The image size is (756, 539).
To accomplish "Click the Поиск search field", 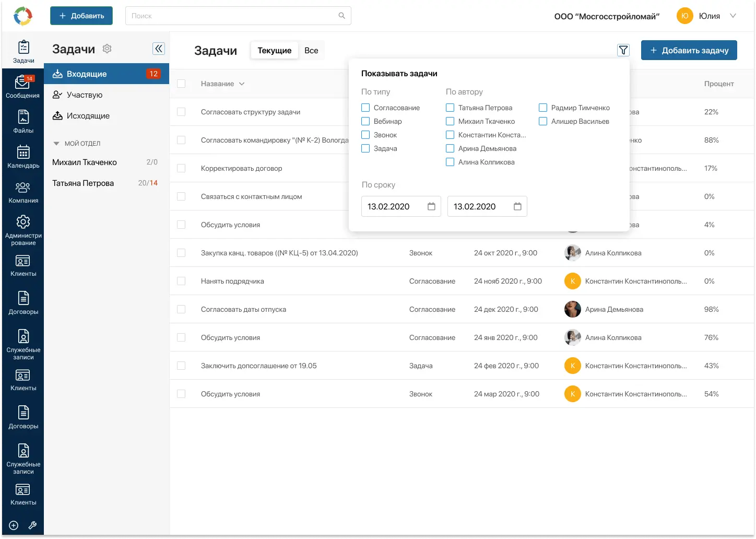I will (238, 16).
